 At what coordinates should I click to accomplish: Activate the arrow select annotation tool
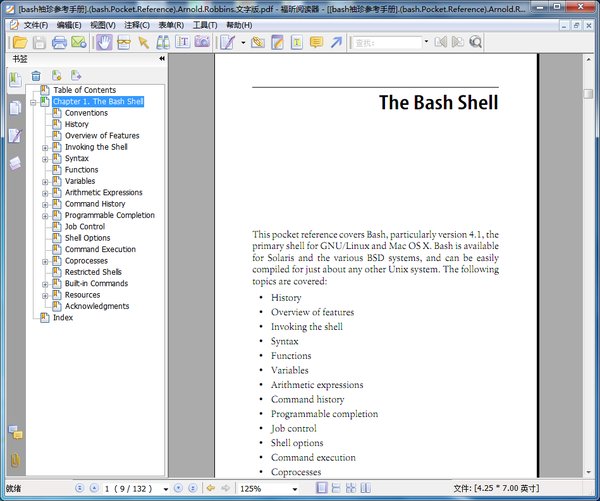pos(144,42)
